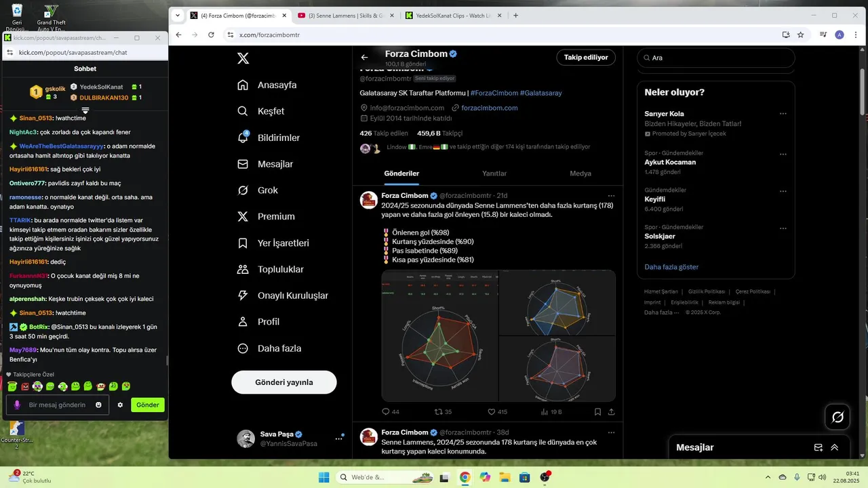The image size is (868, 488).
Task: Click Gönderi yayınla button
Action: point(284,382)
